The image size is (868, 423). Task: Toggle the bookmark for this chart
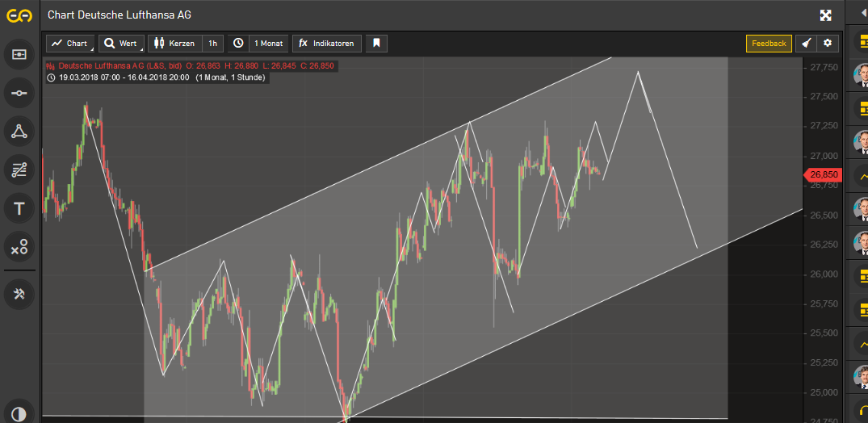point(376,44)
